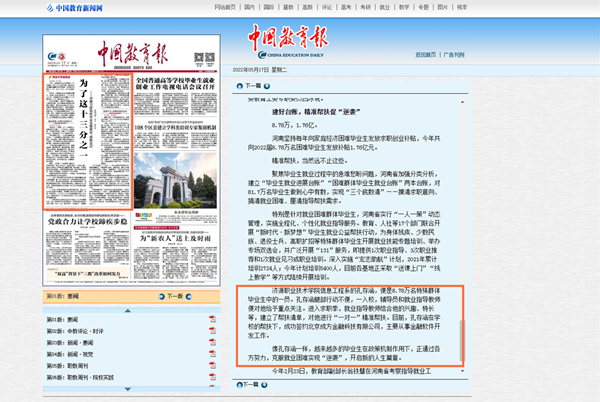Image resolution: width=600 pixels, height=402 pixels.
Task: Click bottom 下一篇 link below article
Action: [x=251, y=385]
